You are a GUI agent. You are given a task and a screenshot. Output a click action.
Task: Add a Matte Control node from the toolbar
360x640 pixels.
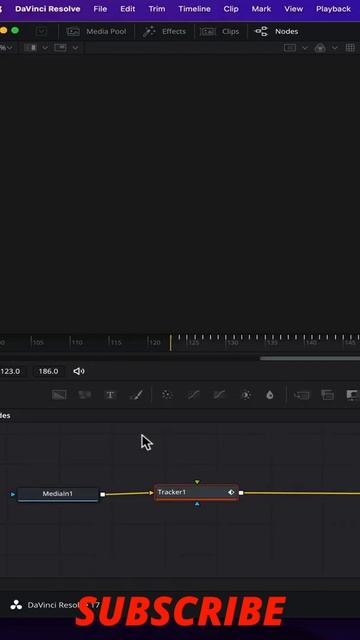[353, 395]
